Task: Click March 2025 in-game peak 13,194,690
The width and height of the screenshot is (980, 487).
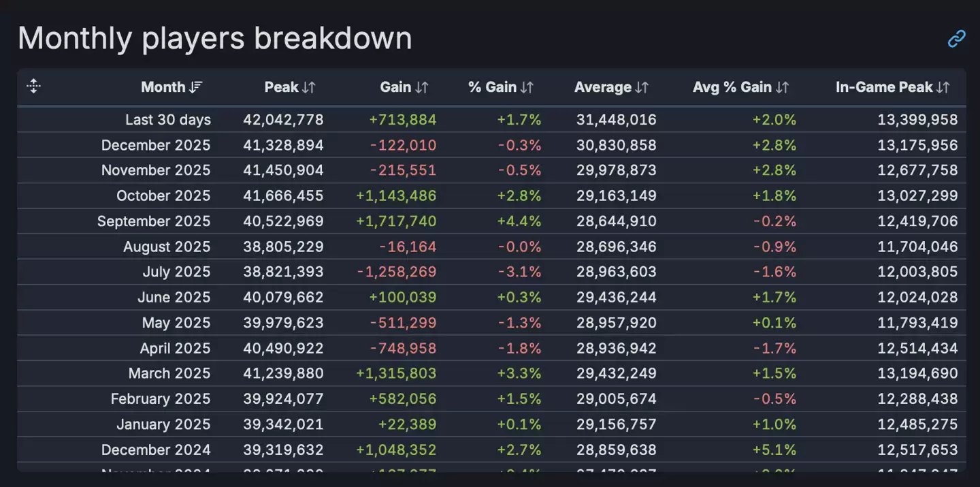Action: [917, 373]
